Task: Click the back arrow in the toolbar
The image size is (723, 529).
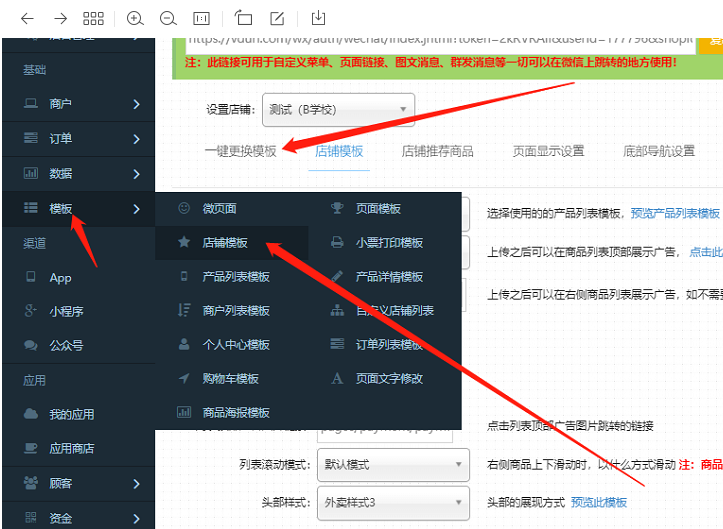Action: click(27, 18)
